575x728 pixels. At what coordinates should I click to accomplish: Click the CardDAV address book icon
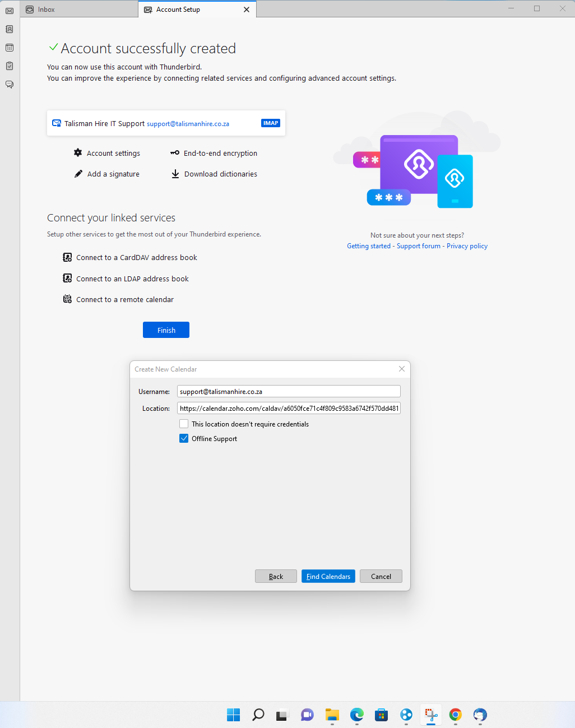click(x=67, y=257)
